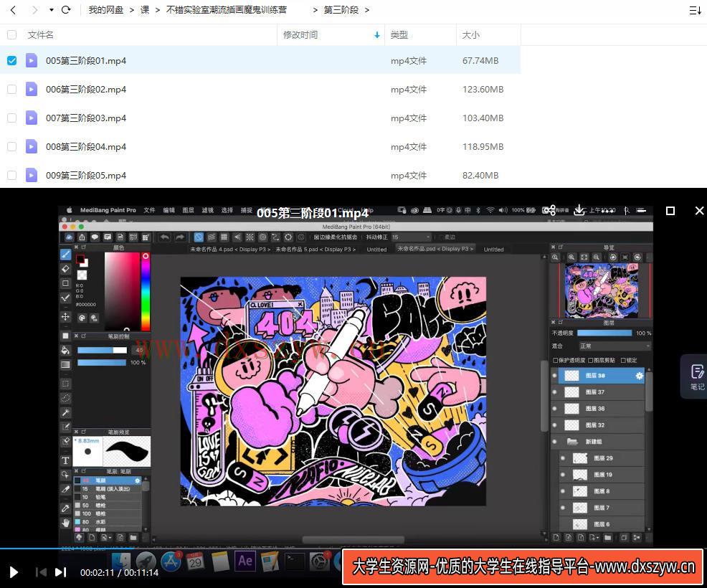Click the Undo arrow in MediBang toolbar
Image resolution: width=707 pixels, height=588 pixels.
point(165,237)
